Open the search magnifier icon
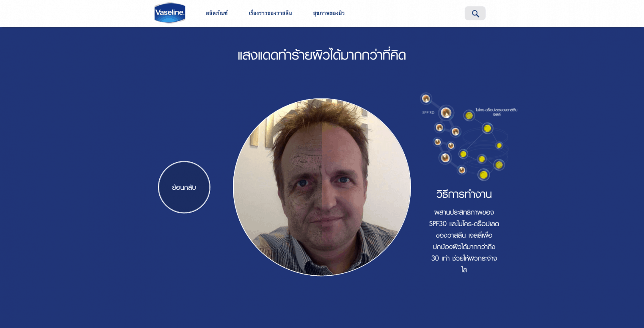 [x=475, y=13]
